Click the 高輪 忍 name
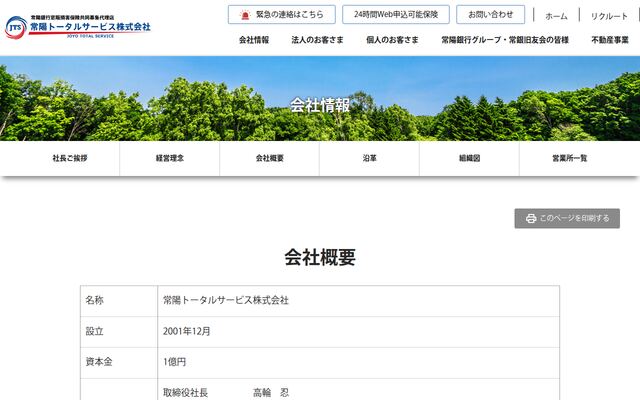 click(271, 393)
